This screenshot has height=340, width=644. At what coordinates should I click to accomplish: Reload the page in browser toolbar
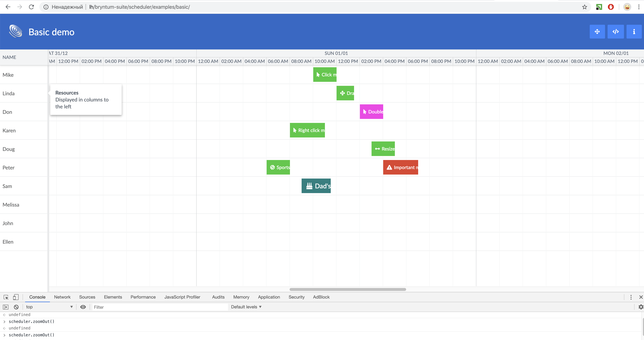pyautogui.click(x=31, y=7)
